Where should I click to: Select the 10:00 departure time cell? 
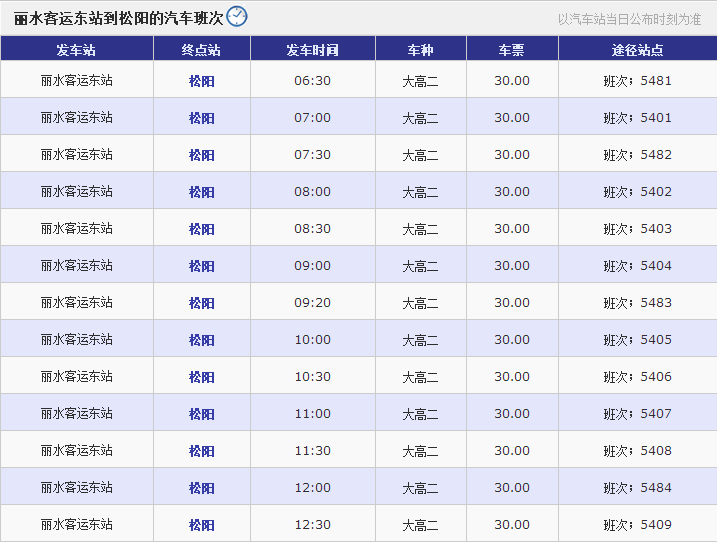coord(312,340)
